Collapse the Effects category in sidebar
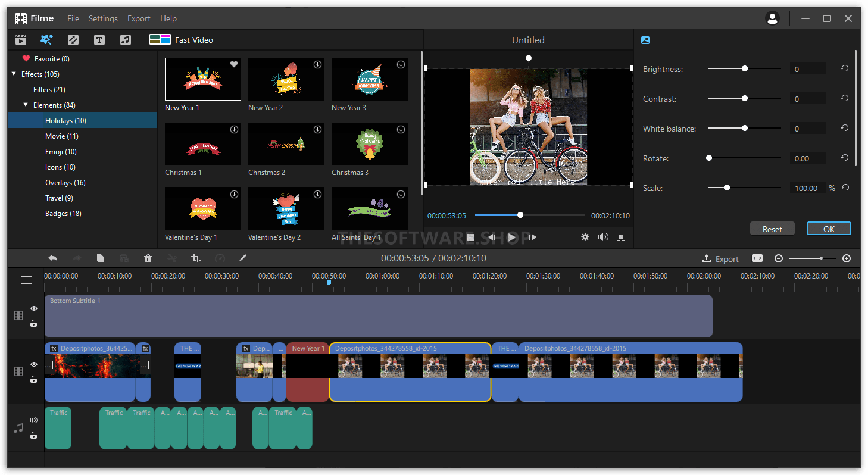The height and width of the screenshot is (475, 868). 14,74
